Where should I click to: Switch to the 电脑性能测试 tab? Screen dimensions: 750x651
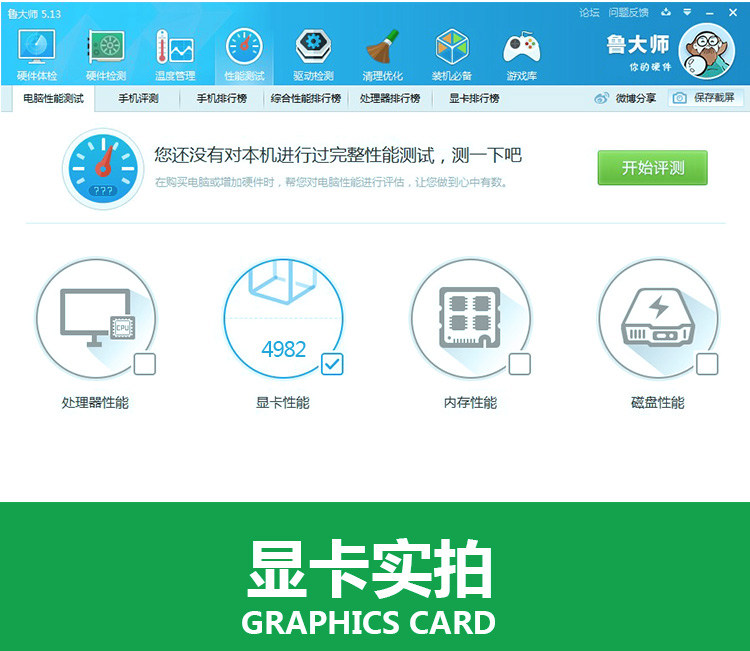click(x=54, y=99)
